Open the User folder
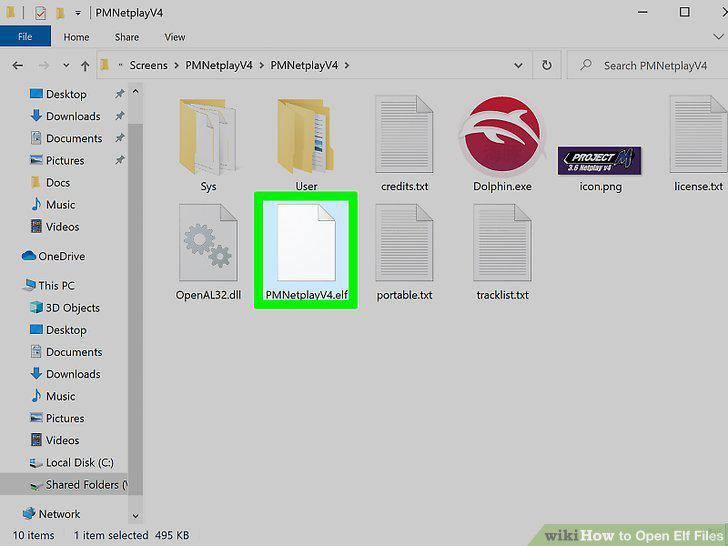The height and width of the screenshot is (546, 728). point(306,145)
